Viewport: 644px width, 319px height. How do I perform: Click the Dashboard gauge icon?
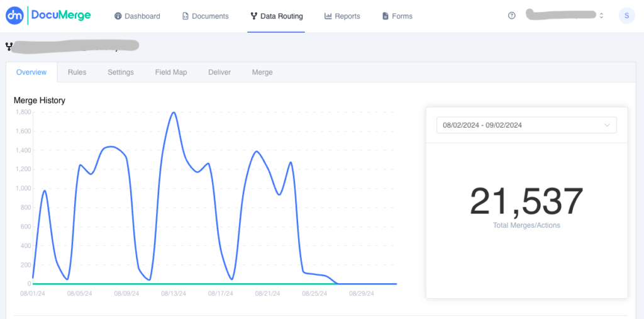118,16
